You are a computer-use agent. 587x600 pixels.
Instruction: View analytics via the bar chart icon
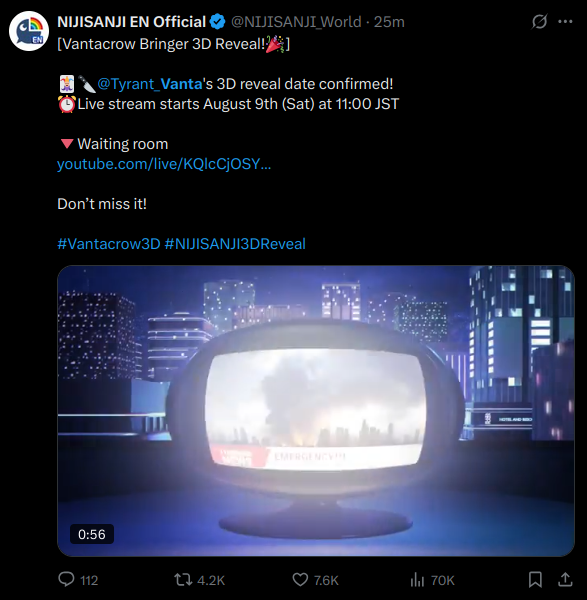417,580
